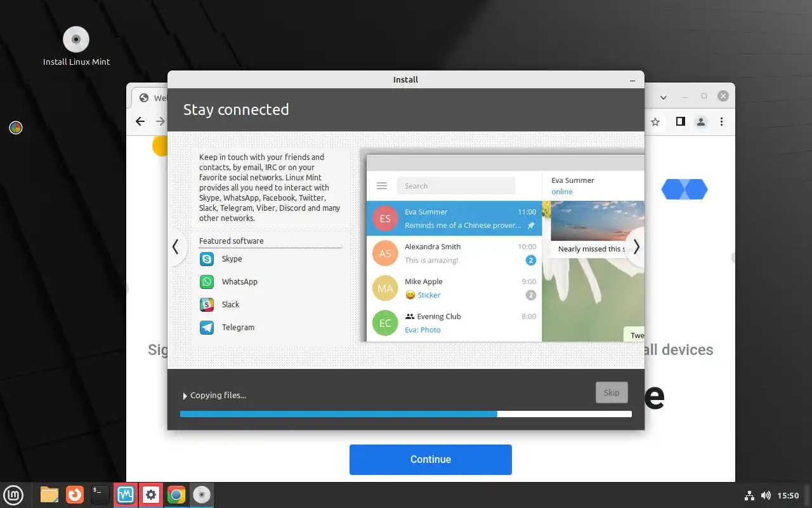Expand the Copying files details triangle
812x508 pixels.
click(x=185, y=396)
